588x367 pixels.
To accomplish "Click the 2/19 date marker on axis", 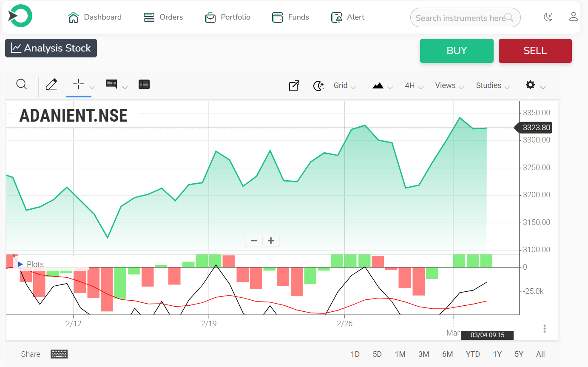I will (208, 324).
